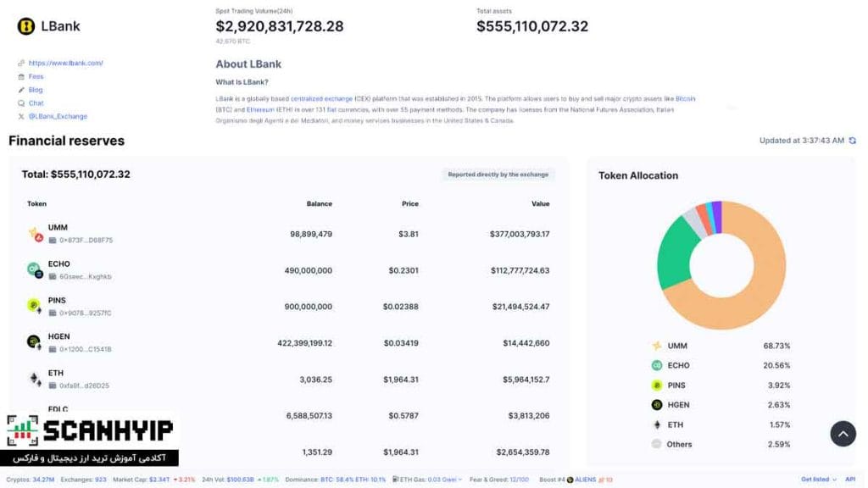Image resolution: width=868 pixels, height=488 pixels.
Task: Click the PINS legend icon in Token Allocation
Action: click(657, 385)
